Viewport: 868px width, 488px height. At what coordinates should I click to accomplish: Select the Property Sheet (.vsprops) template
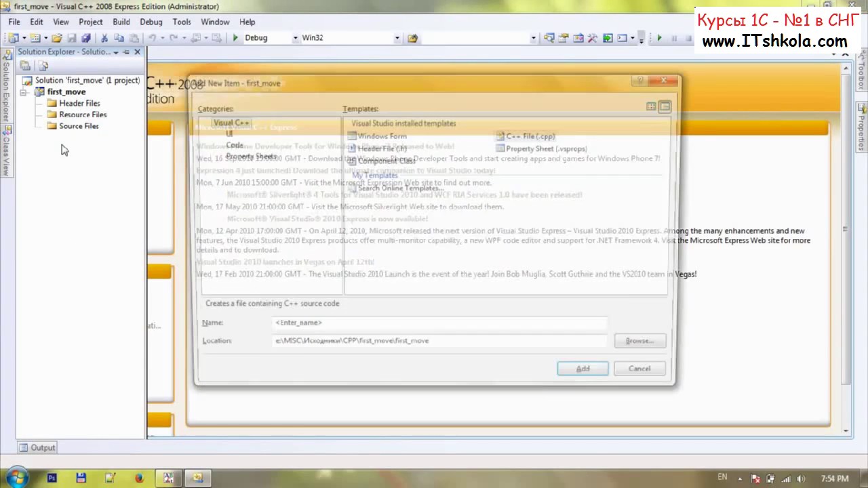(x=541, y=148)
